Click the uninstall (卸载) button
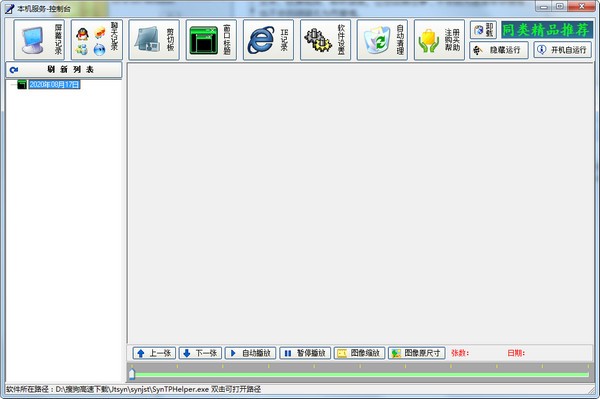 pyautogui.click(x=483, y=29)
